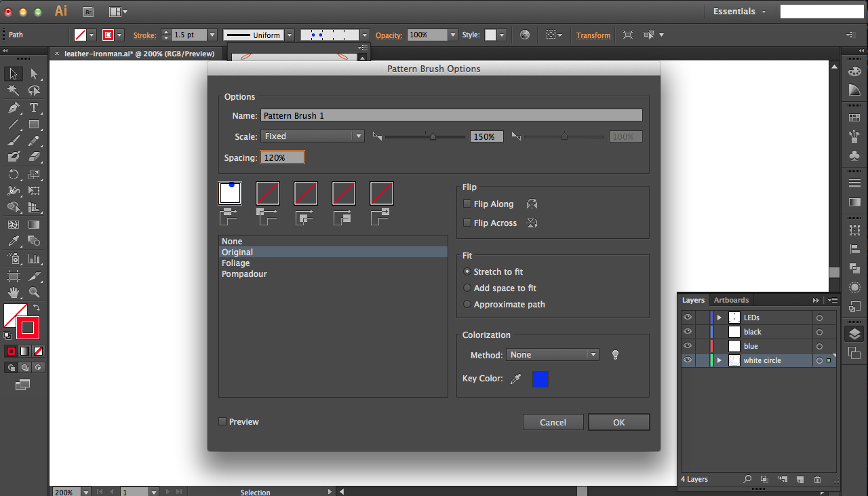Select the Stretch to fit radio button
Screen dimensions: 868x496
(x=467, y=271)
